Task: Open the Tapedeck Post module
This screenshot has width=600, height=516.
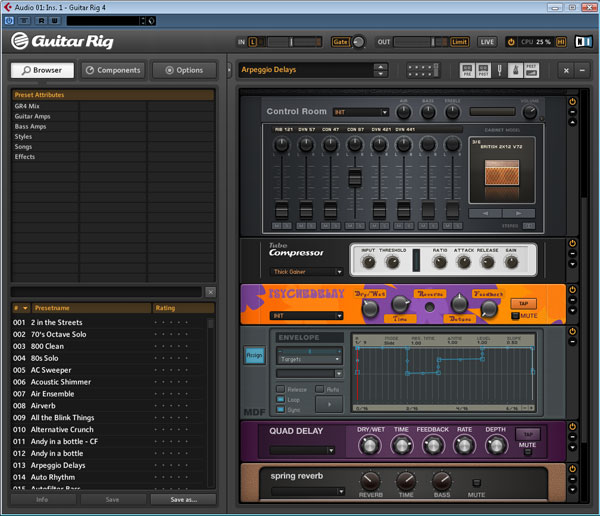Action: (x=483, y=70)
